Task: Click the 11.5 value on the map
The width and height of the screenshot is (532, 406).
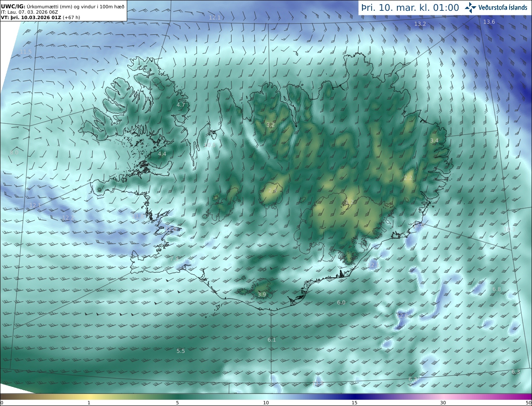Action: (x=26, y=52)
